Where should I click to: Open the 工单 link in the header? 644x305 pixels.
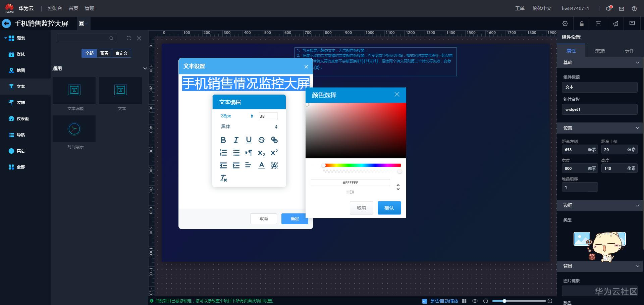[x=520, y=8]
